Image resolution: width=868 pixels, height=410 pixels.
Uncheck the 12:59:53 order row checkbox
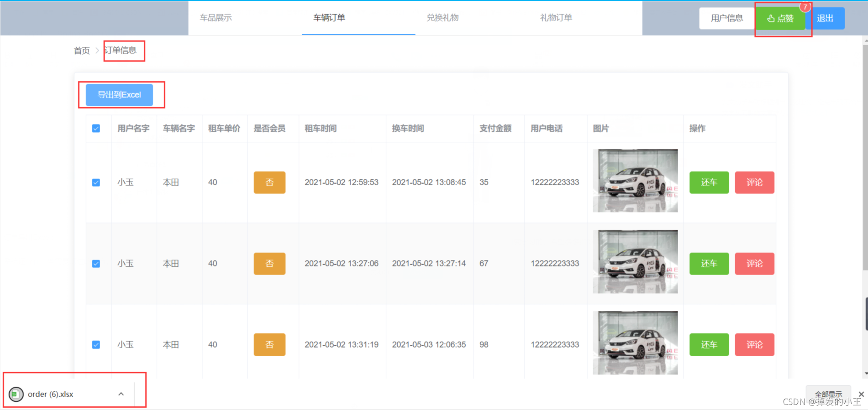(96, 182)
